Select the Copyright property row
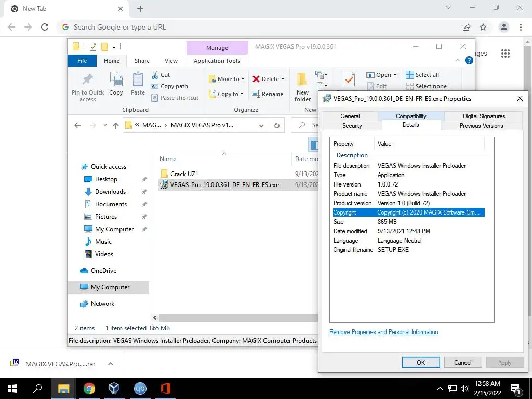Viewport: 532px width, 399px height. pos(408,212)
